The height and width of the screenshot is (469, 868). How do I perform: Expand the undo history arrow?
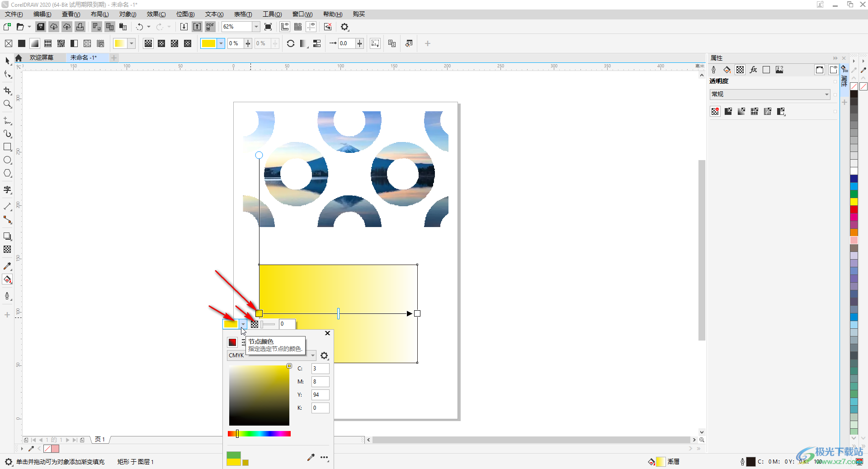149,27
